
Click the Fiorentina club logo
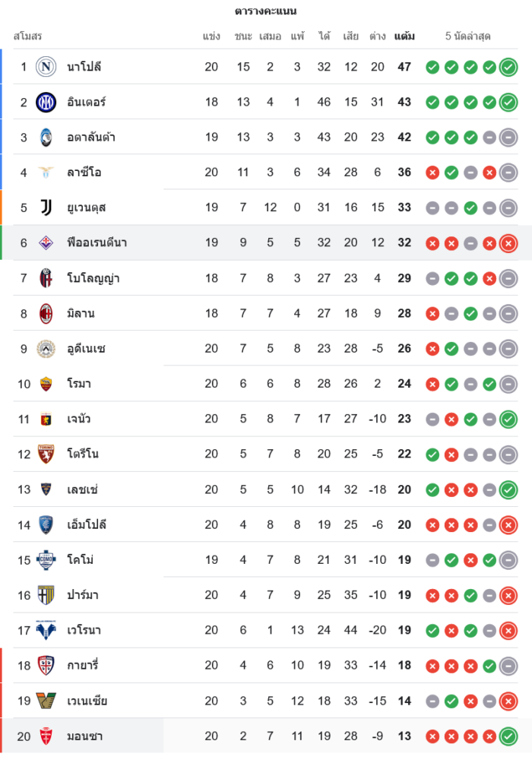click(46, 243)
